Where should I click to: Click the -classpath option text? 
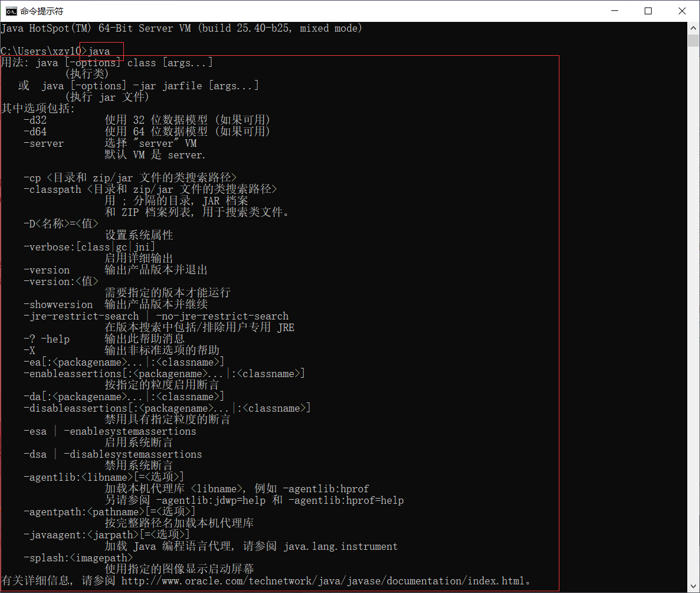[52, 189]
